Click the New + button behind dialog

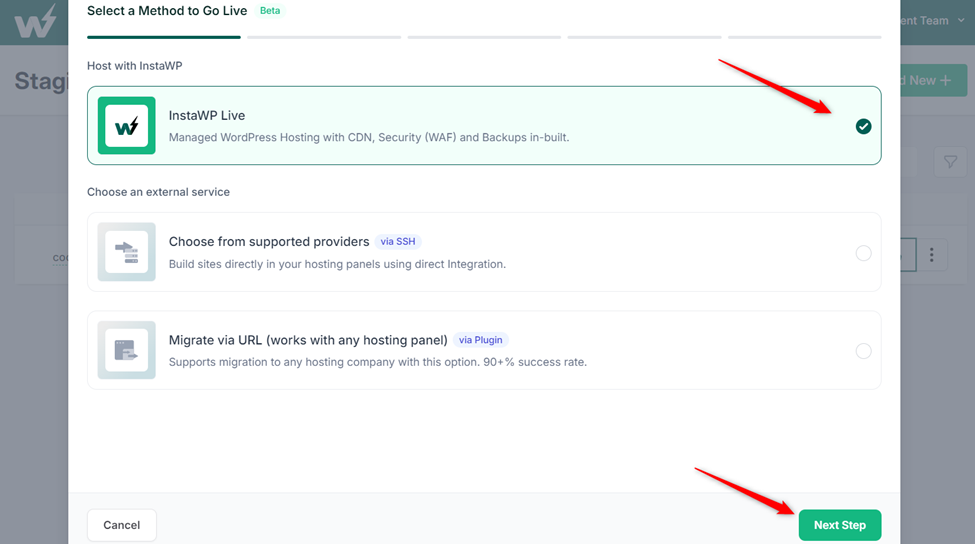pos(933,80)
